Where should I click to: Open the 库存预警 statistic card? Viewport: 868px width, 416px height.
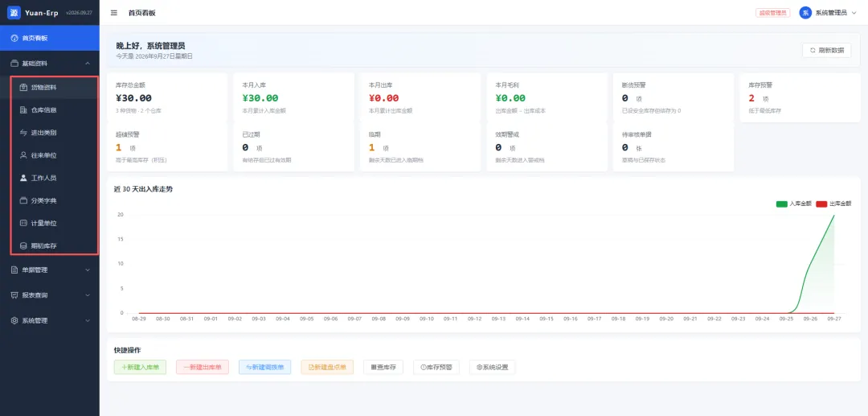tap(800, 97)
